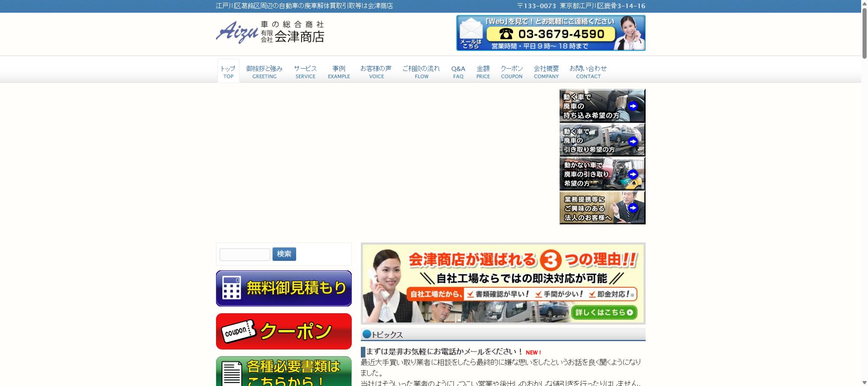Viewport: 868px width, 386px height.
Task: Click the header text 江戸川区葛飾区周辺の自動車の廃車解体買取引取等は会津商店
Action: pyautogui.click(x=304, y=6)
